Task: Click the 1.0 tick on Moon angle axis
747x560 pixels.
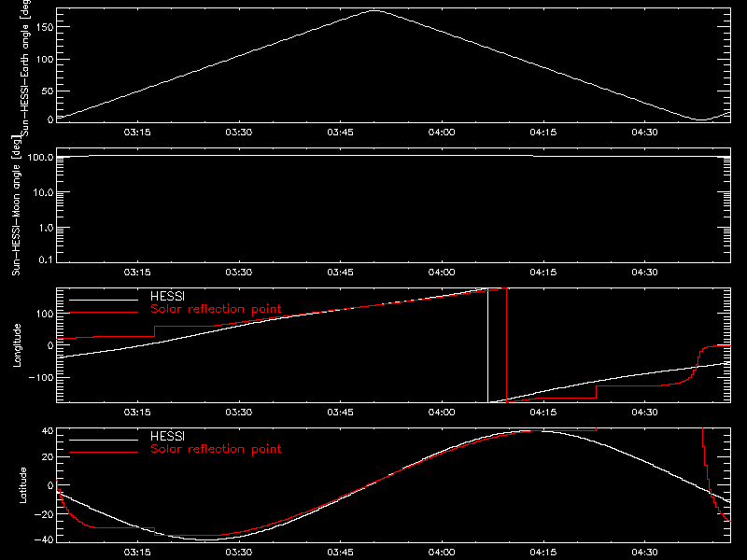Action: [46, 228]
